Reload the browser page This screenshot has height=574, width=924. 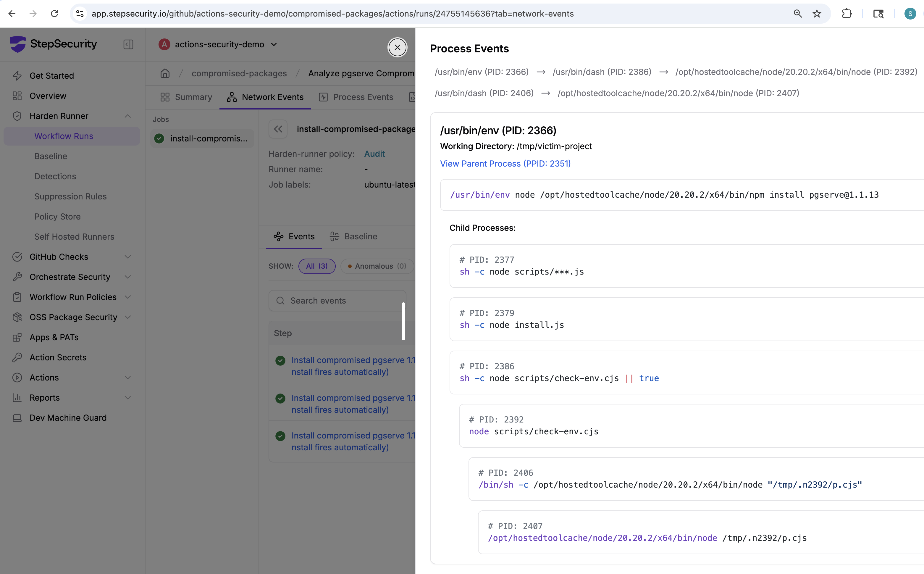[54, 14]
